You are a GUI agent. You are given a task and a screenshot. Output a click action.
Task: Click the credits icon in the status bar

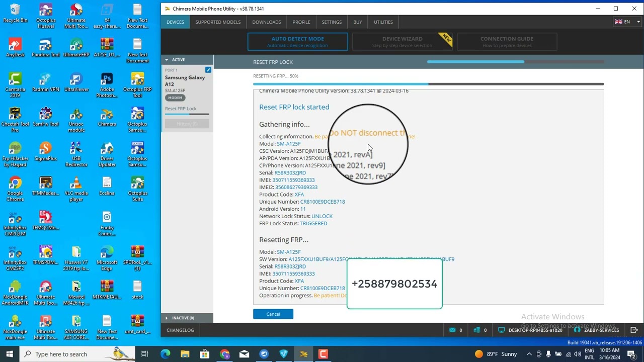click(477, 330)
